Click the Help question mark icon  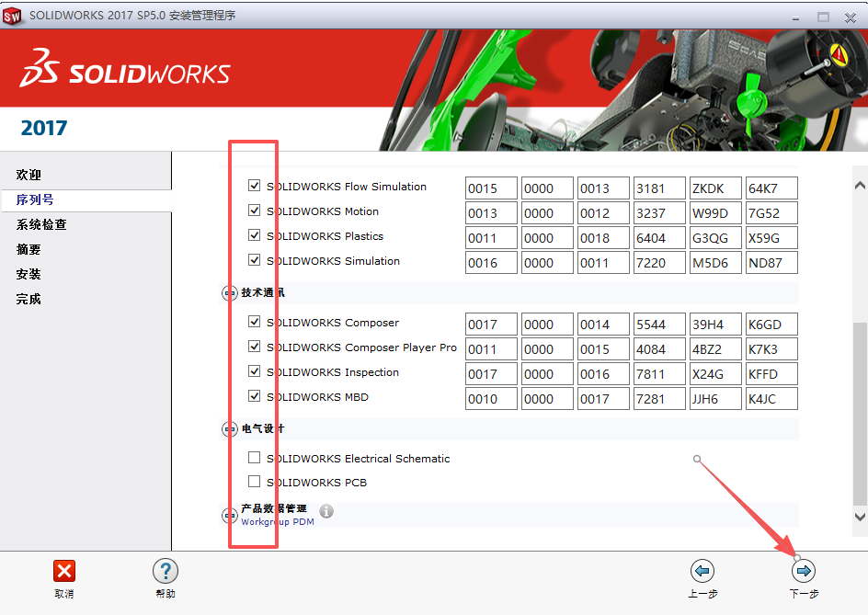pos(166,571)
